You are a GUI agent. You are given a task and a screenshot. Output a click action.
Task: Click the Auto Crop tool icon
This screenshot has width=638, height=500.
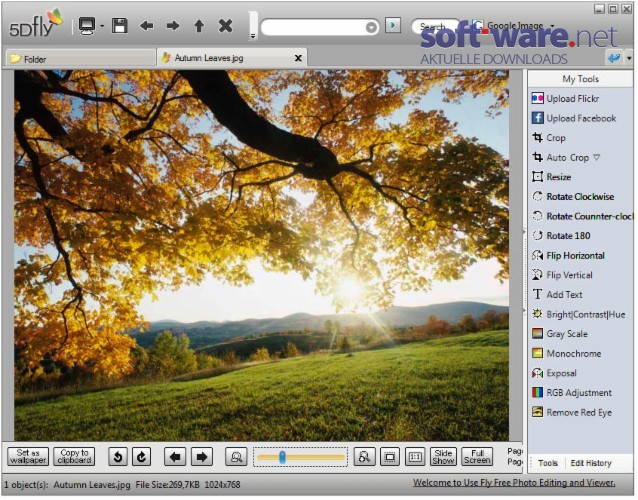click(x=537, y=157)
